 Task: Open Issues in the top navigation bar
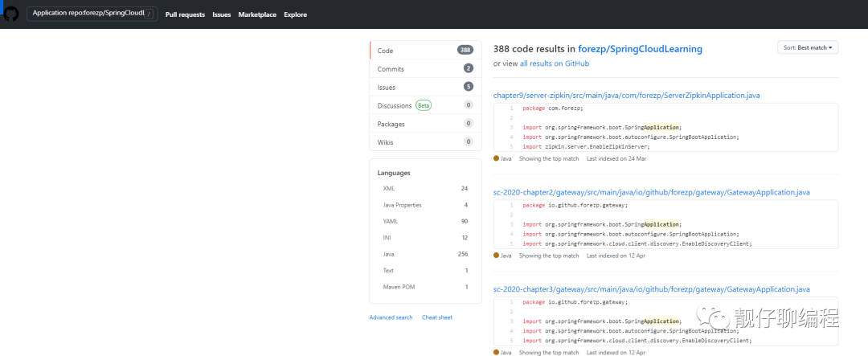click(x=222, y=15)
